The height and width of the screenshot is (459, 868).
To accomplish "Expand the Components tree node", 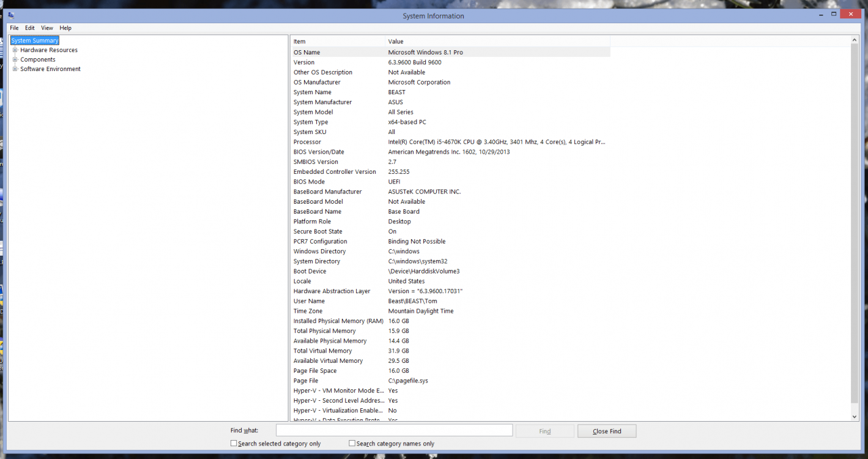I will point(15,59).
